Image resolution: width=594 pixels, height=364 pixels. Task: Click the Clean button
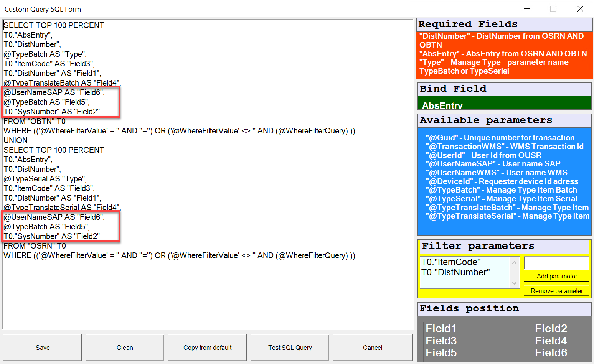[x=124, y=348]
